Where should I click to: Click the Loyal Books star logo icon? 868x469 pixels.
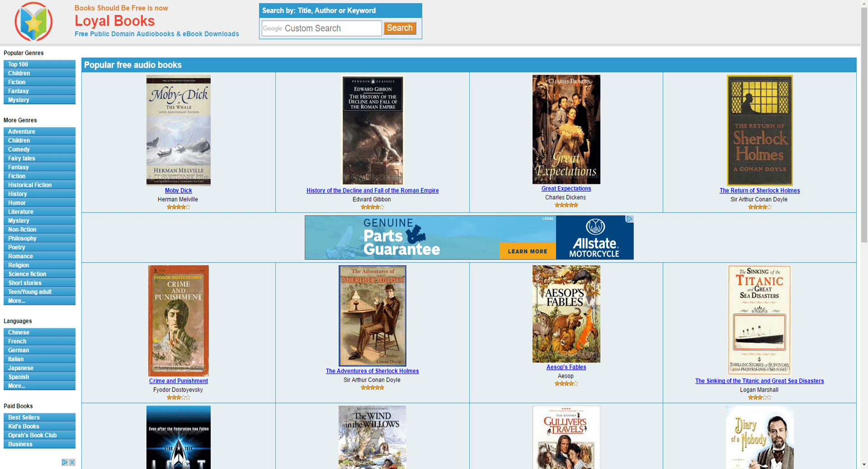coord(33,21)
